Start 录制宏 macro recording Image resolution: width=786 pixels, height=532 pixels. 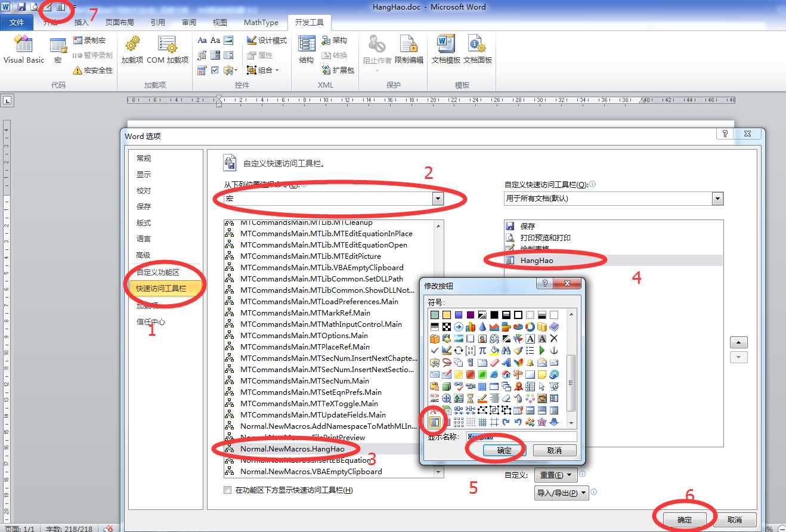point(89,41)
